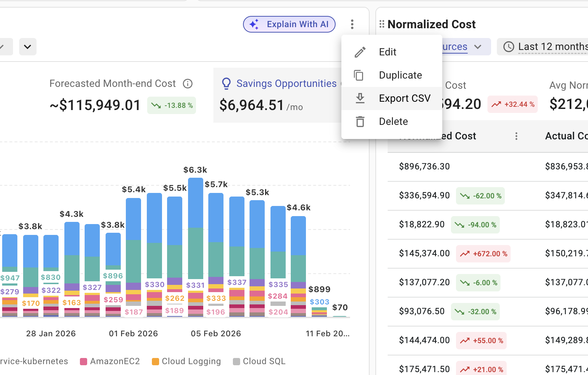
Task: Choose Duplicate in the dropdown menu
Action: click(x=400, y=75)
